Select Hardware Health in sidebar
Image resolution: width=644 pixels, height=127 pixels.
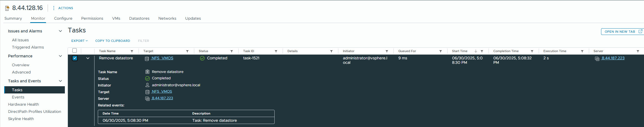click(23, 104)
